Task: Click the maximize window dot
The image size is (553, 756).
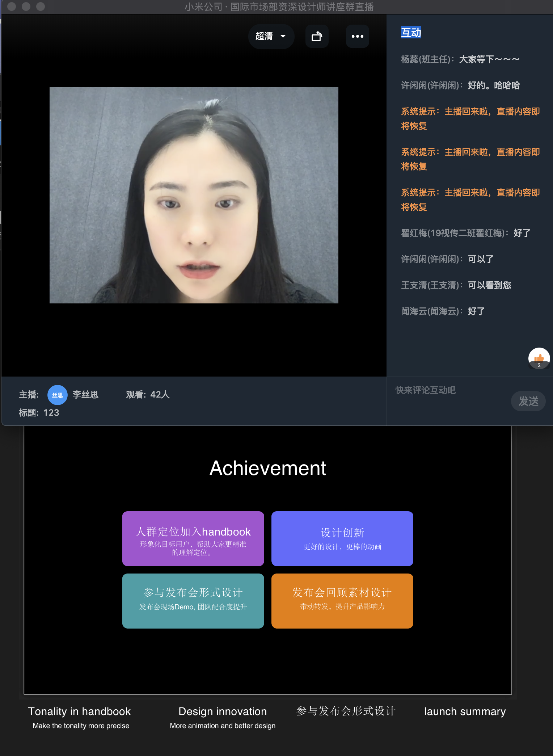Action: coord(41,7)
